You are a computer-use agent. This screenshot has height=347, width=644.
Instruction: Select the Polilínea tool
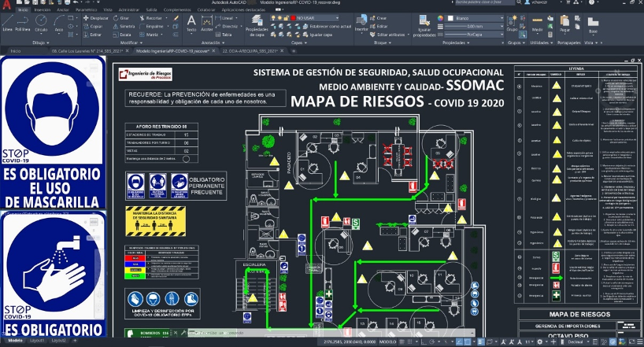tap(23, 22)
